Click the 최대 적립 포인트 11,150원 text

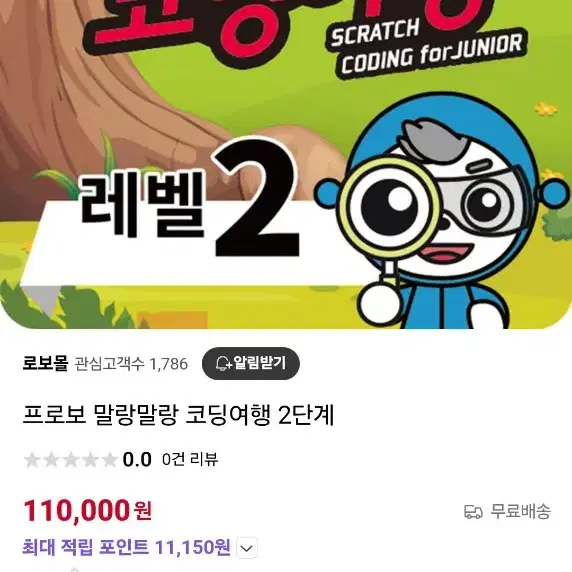click(126, 547)
